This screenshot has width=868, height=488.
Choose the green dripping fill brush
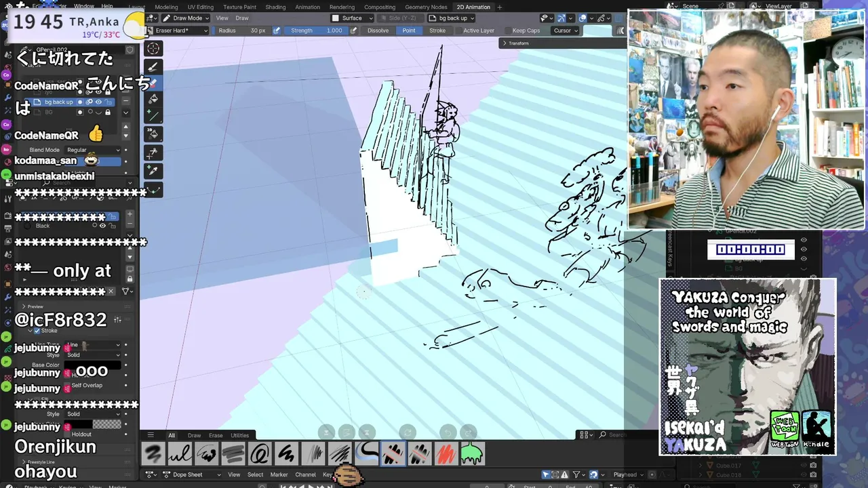(x=472, y=453)
